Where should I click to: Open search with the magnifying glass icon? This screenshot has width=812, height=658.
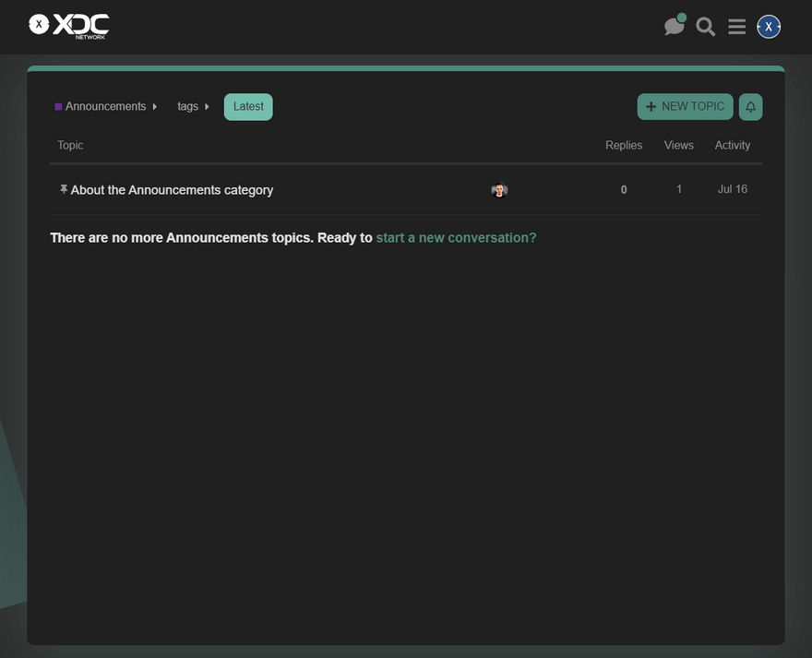(706, 27)
